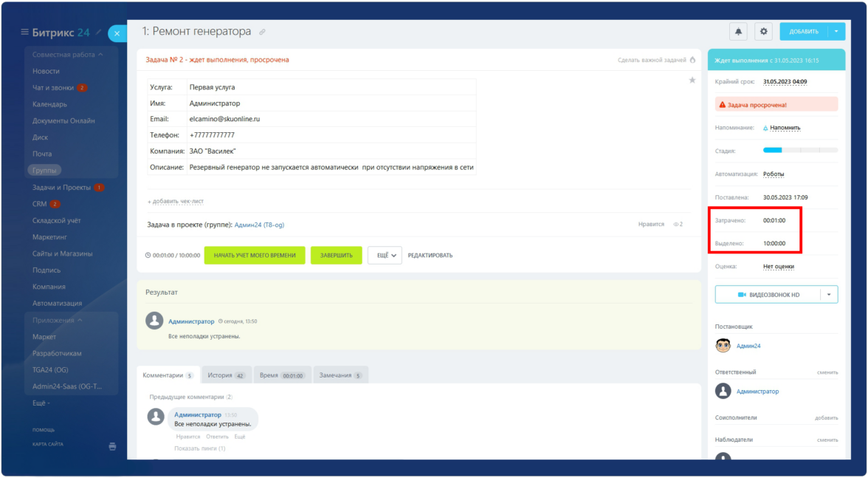Open the Время tab
Screen dimensions: 868x478
coord(282,375)
